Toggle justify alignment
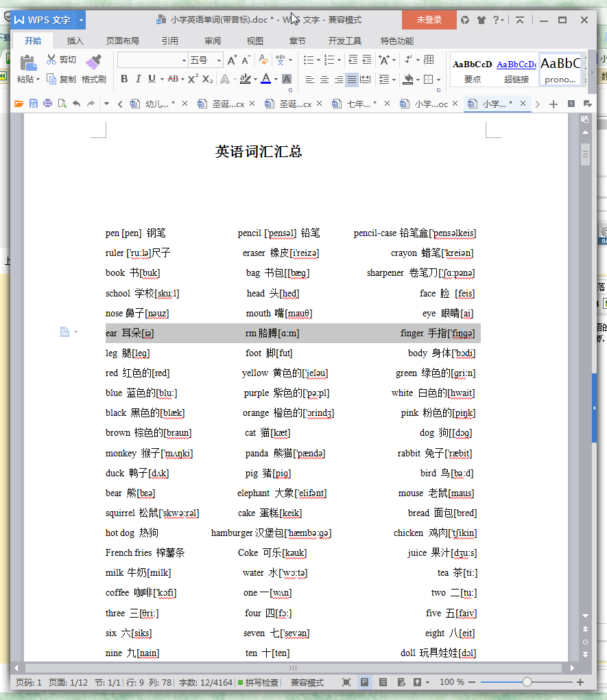The width and height of the screenshot is (607, 700). coord(352,80)
